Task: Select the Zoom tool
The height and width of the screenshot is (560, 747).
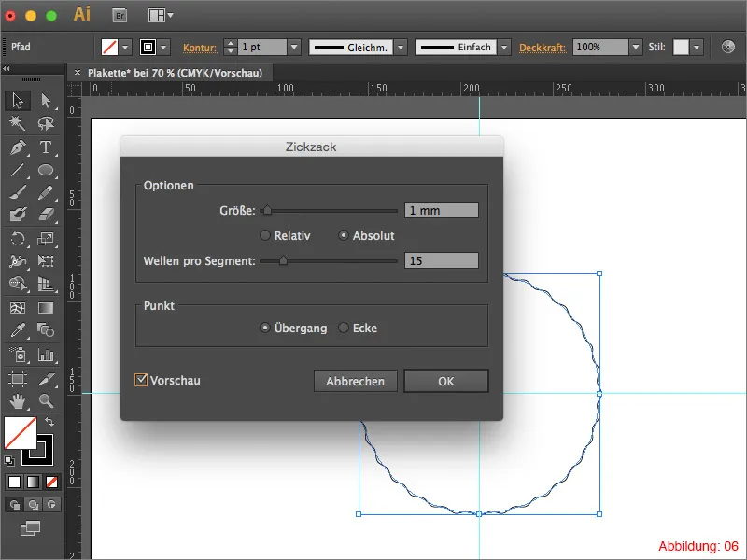Action: pyautogui.click(x=46, y=401)
